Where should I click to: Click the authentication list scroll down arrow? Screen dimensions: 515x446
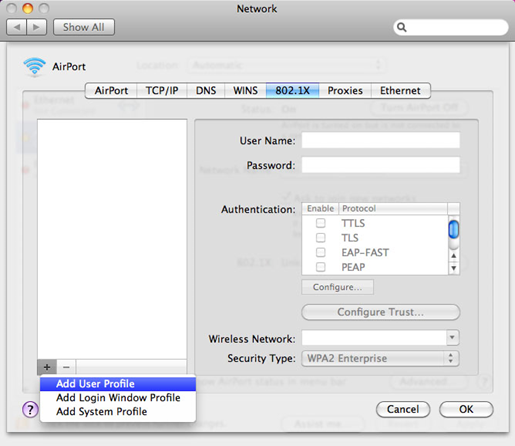tap(454, 268)
